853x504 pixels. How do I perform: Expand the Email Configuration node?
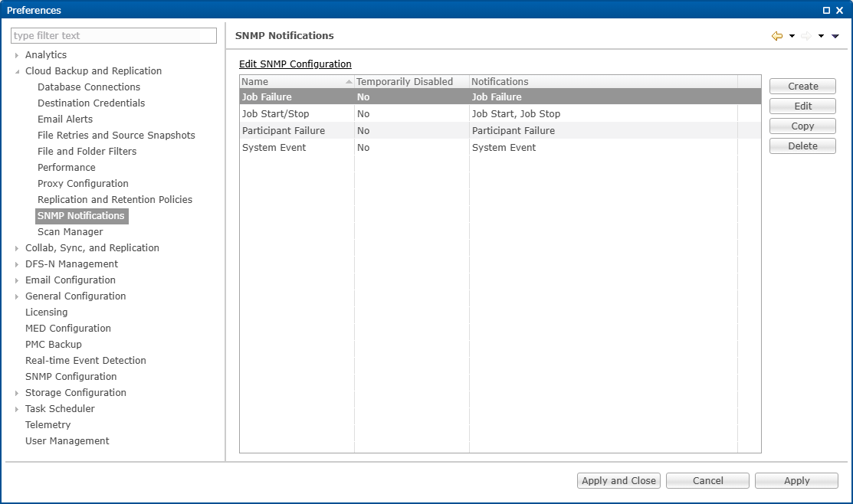(x=17, y=280)
